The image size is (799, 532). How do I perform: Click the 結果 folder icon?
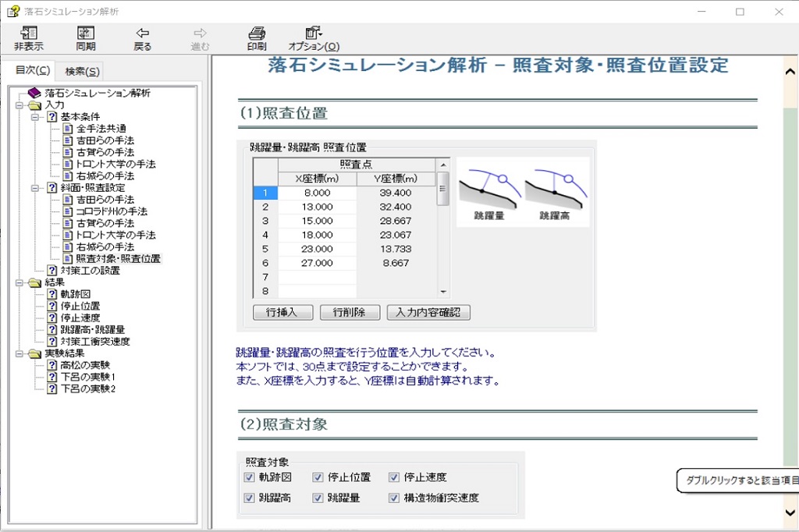click(34, 282)
